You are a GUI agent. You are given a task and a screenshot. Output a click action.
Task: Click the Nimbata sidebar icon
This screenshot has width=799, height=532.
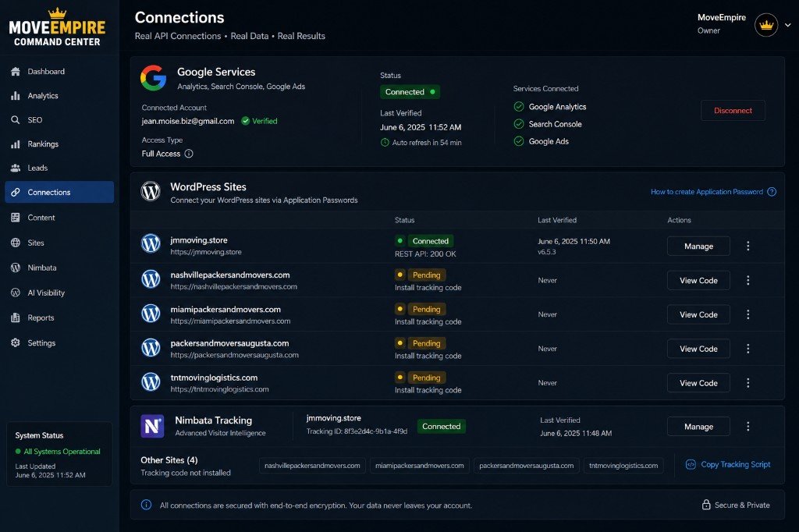(x=16, y=268)
